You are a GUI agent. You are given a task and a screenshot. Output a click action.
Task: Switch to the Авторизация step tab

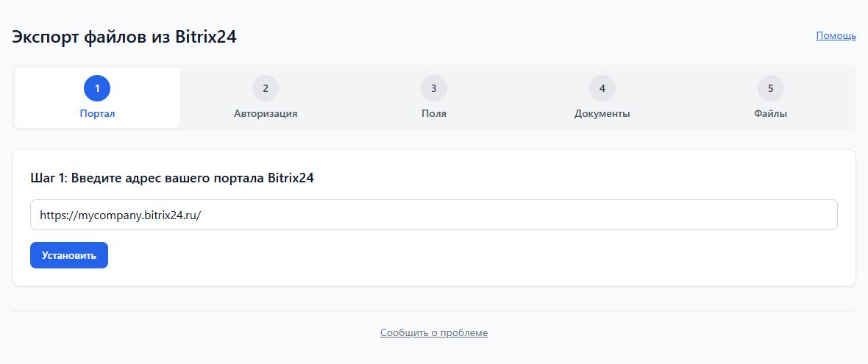click(266, 98)
